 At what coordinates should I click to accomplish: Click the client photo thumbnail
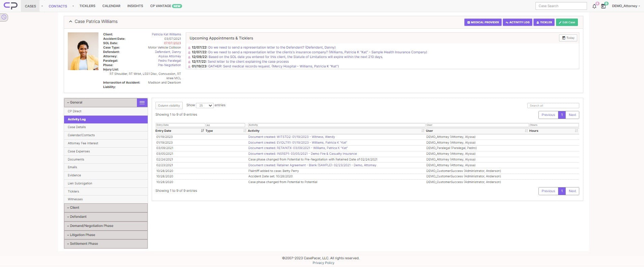tap(83, 51)
